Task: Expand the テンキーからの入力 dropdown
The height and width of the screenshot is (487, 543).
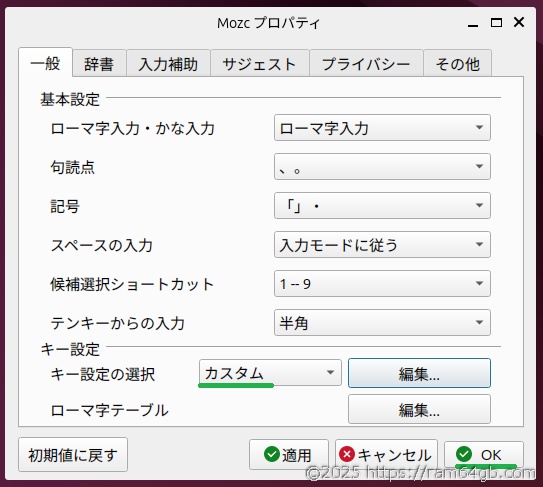Action: click(x=382, y=323)
